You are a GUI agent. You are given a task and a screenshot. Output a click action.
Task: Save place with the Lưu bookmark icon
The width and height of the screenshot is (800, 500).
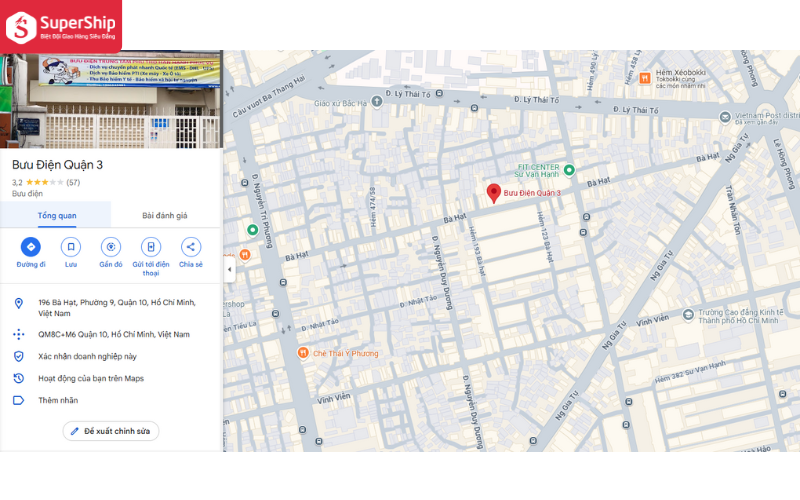(70, 247)
